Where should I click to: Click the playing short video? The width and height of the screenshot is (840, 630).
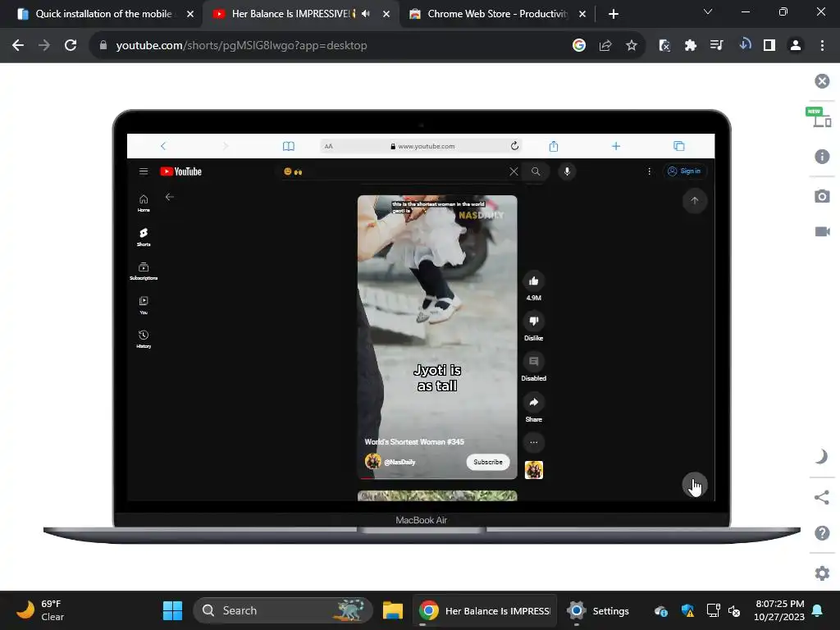pyautogui.click(x=437, y=336)
